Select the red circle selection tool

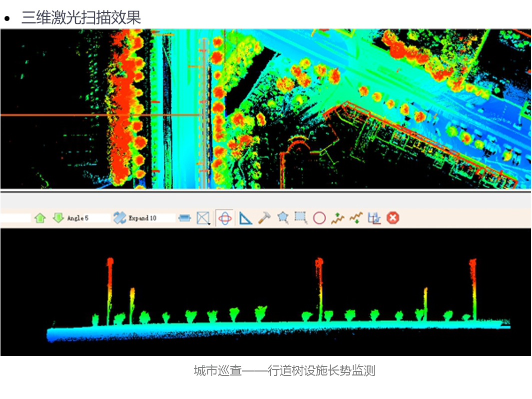point(320,218)
